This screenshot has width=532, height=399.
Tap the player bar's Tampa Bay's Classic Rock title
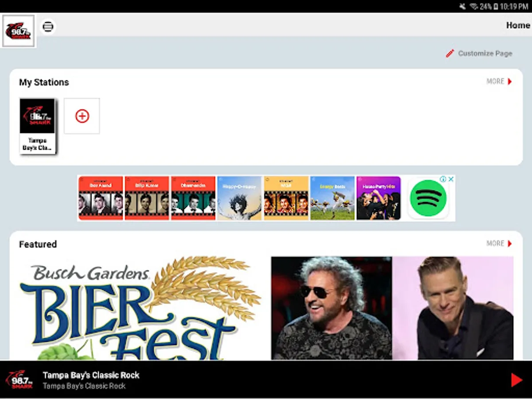click(91, 375)
